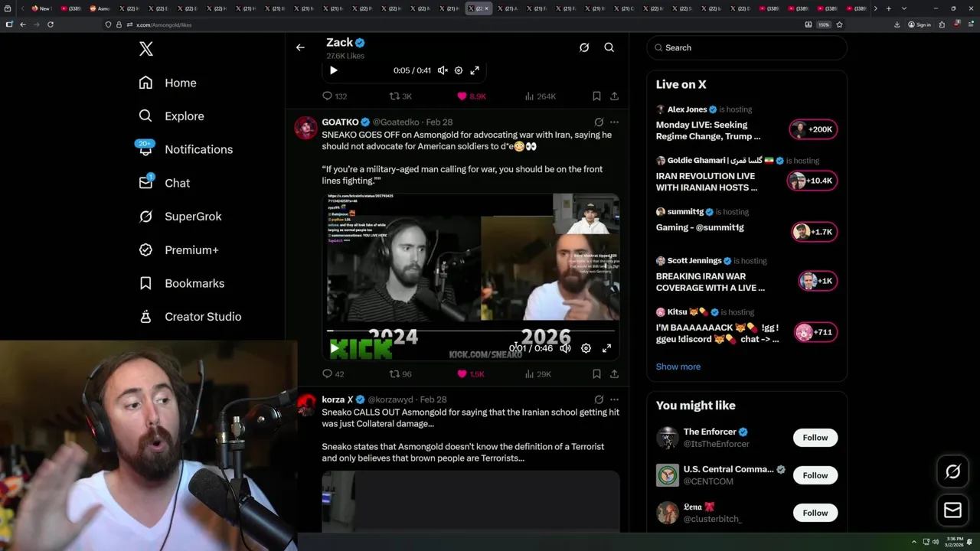Open SuperGrok from the sidebar
This screenshot has width=980, height=551.
click(180, 217)
